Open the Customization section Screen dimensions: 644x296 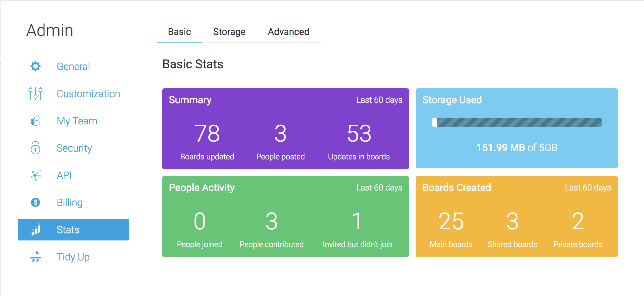pos(88,94)
